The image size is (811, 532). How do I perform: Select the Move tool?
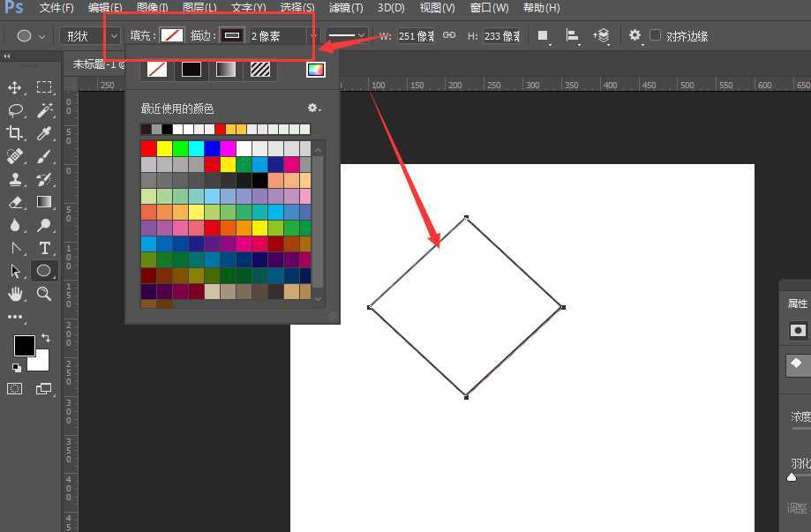15,87
